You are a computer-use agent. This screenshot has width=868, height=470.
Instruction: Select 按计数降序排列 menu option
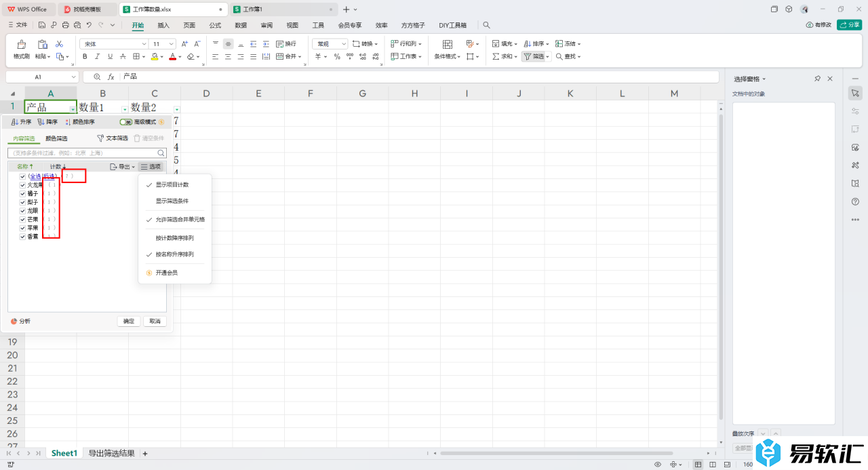point(175,238)
